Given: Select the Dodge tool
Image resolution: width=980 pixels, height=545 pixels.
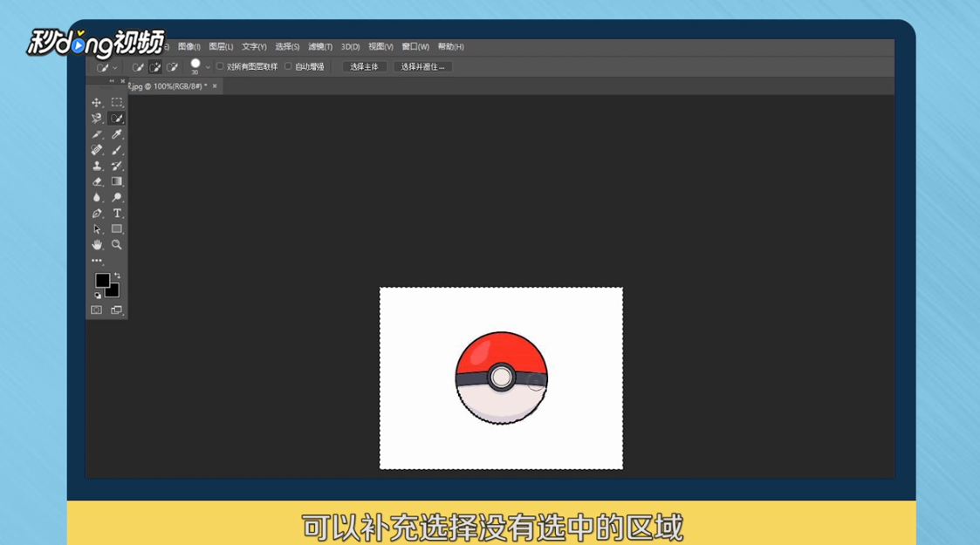Looking at the screenshot, I should [117, 197].
